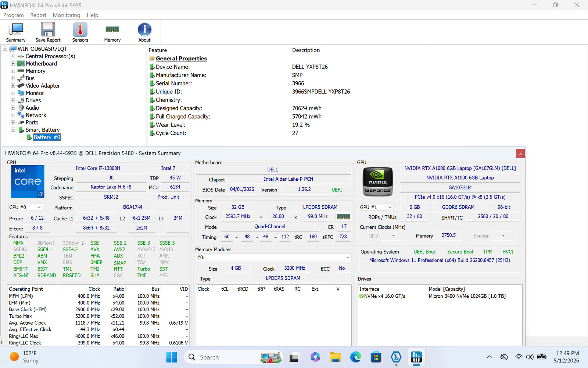Click the Wi-Fi tray icon
The width and height of the screenshot is (588, 368).
pyautogui.click(x=519, y=357)
